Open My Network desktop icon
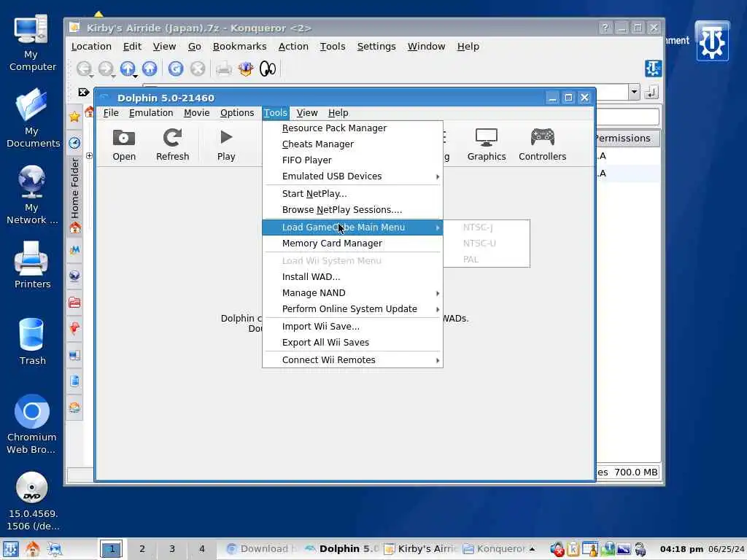 tap(31, 194)
